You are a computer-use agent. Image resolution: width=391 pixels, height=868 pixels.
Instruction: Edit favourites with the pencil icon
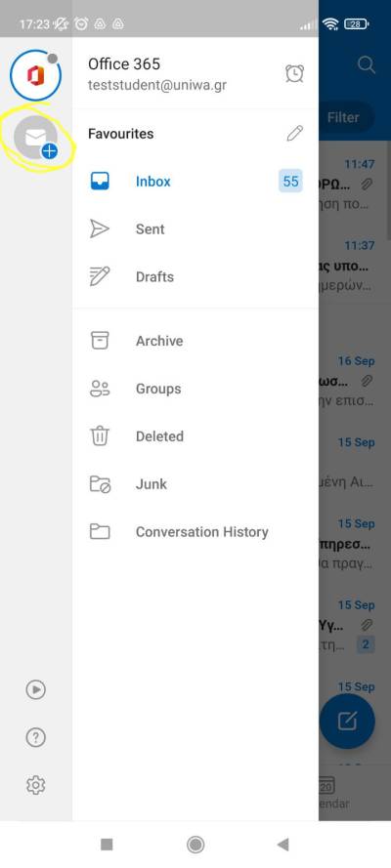point(294,134)
